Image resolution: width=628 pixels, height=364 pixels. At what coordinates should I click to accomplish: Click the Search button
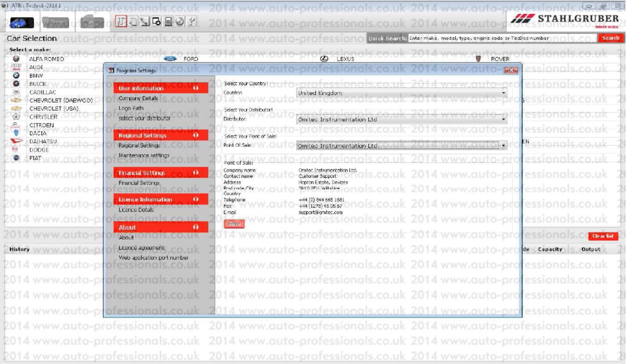tap(611, 38)
